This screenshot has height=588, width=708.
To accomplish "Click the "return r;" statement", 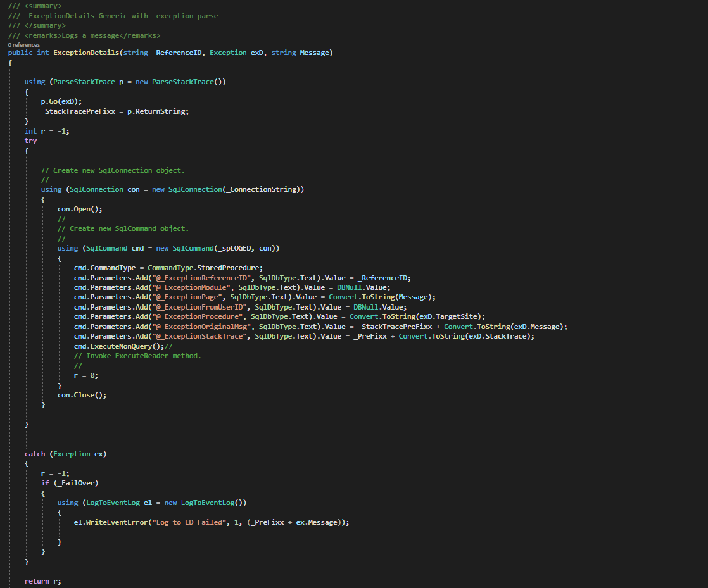I will click(x=43, y=581).
